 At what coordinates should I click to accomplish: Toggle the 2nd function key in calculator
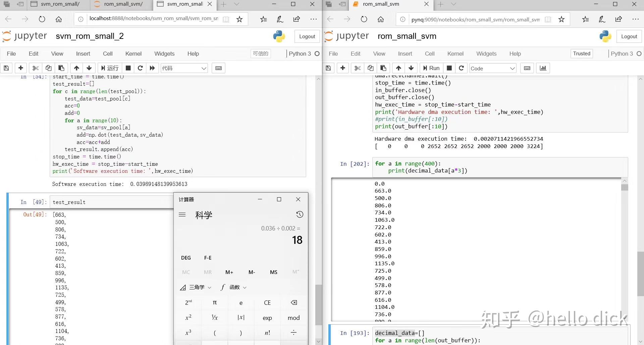coord(189,303)
